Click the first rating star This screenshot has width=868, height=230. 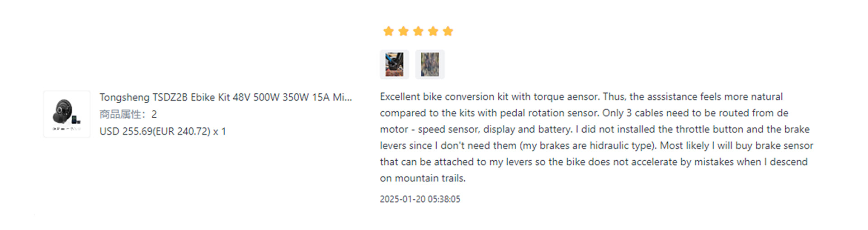[x=388, y=31]
